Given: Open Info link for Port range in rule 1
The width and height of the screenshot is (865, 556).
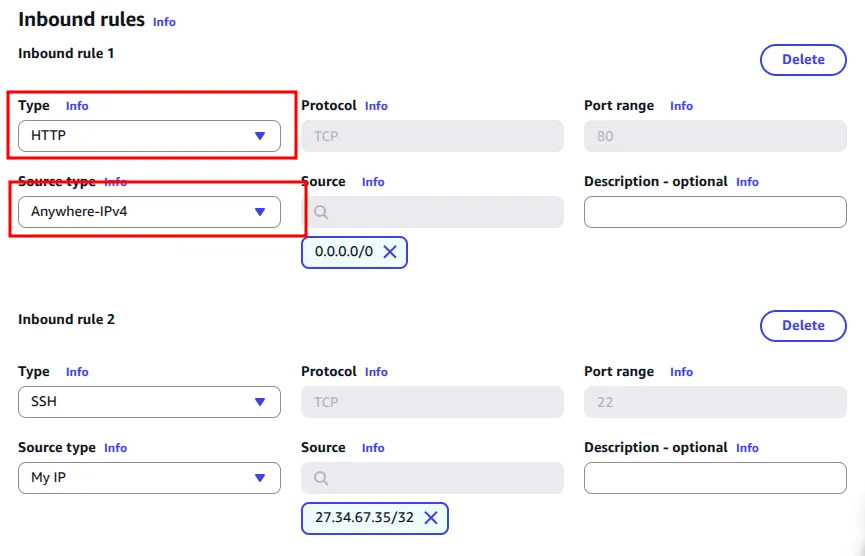Looking at the screenshot, I should 681,106.
